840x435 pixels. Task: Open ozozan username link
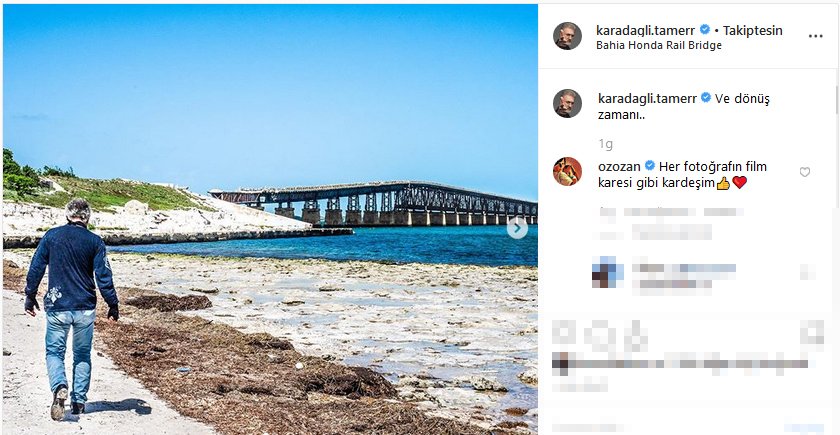(x=619, y=167)
